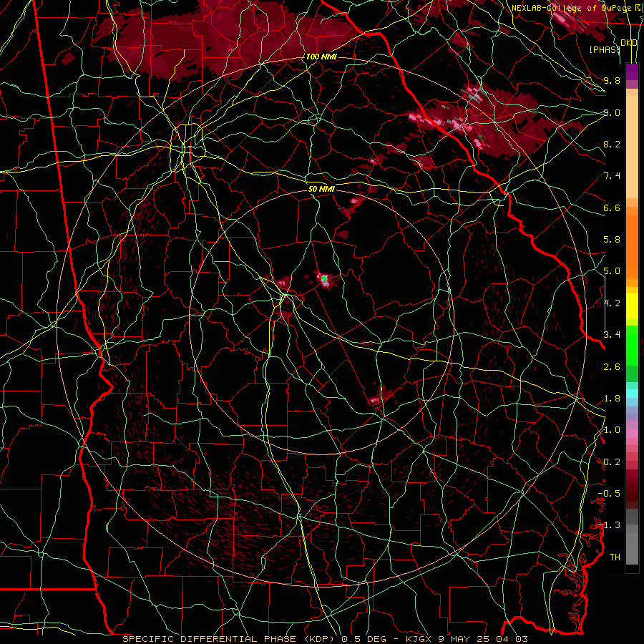Click the 5.0 value on the scale
Screen dimensions: 644x644
612,271
